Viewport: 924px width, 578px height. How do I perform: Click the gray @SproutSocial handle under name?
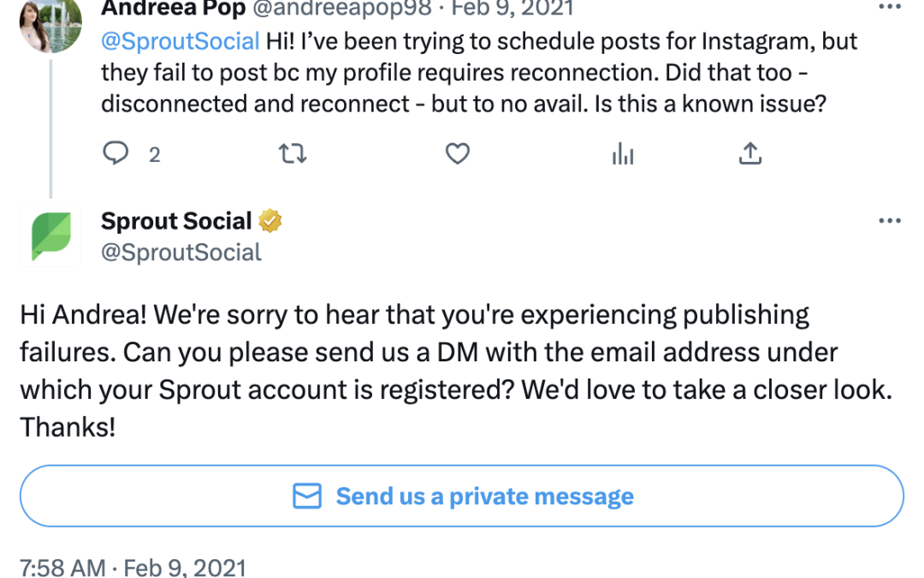181,252
